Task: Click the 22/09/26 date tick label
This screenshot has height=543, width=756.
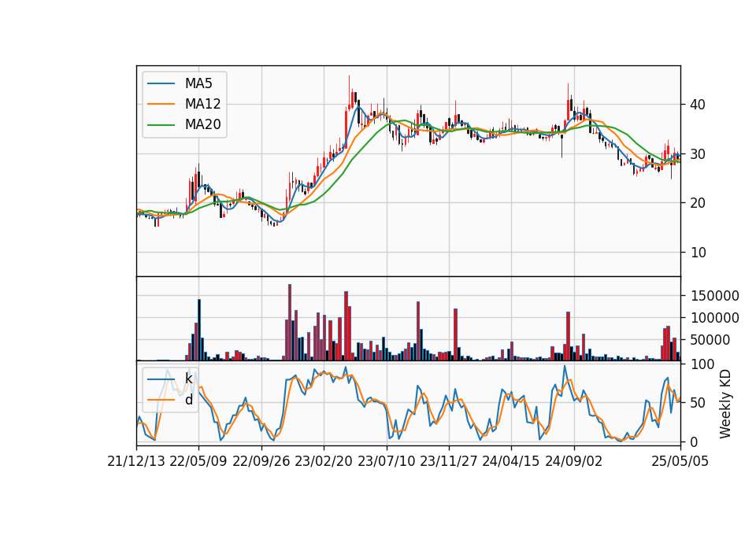Action: (x=261, y=461)
